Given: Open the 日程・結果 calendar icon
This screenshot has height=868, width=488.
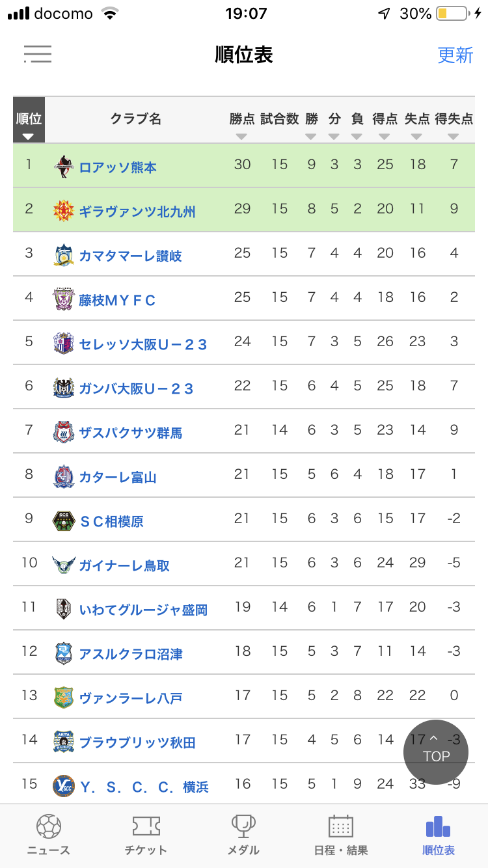Looking at the screenshot, I should click(x=341, y=827).
